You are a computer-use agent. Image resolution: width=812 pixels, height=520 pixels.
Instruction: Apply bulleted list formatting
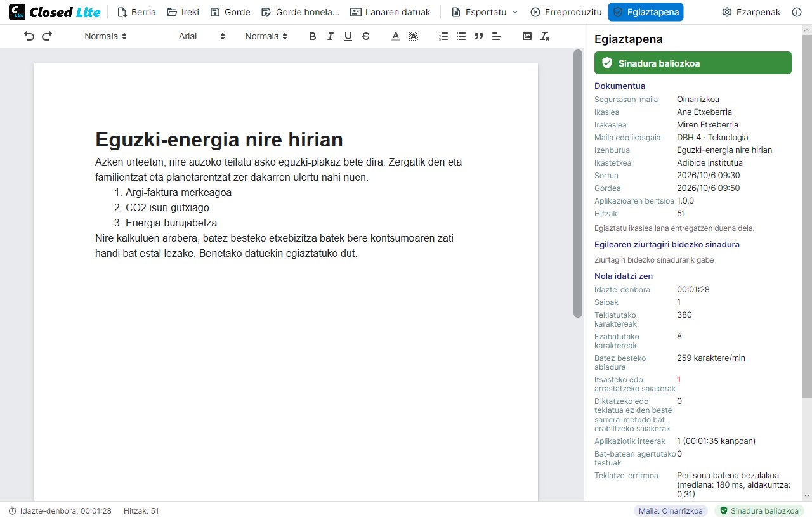point(461,36)
